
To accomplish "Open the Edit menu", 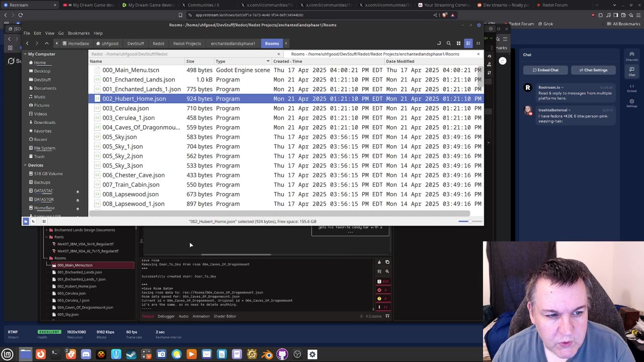I will [x=38, y=33].
